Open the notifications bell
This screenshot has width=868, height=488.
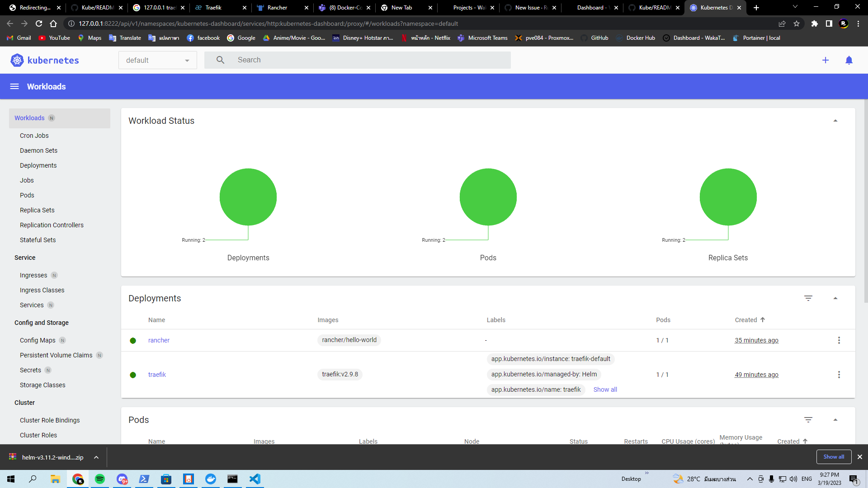click(x=849, y=60)
